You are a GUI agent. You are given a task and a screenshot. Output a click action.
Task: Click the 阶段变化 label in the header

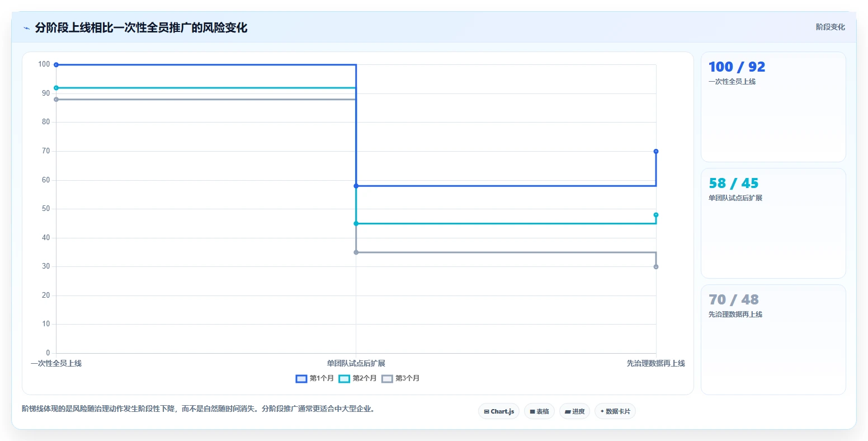831,27
